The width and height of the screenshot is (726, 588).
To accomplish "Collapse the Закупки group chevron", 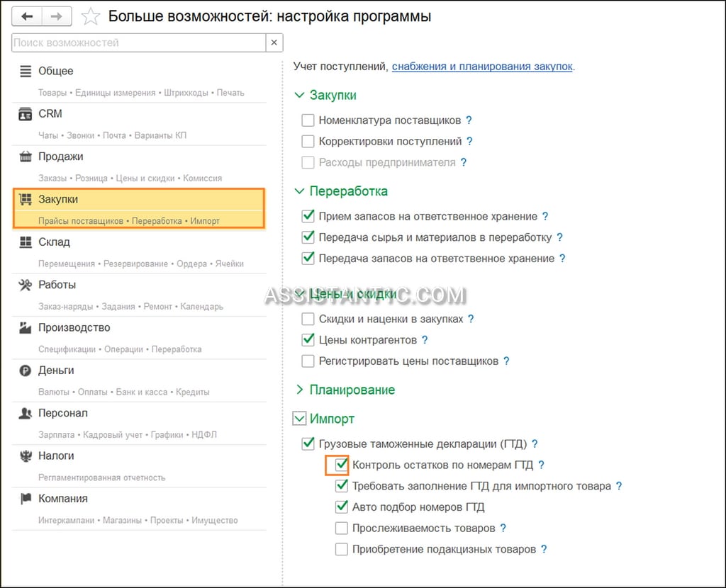I will point(300,96).
